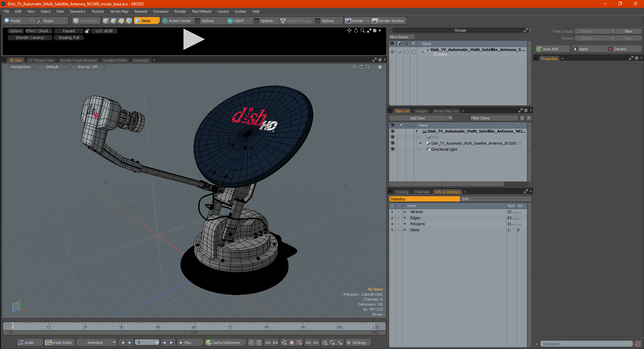This screenshot has height=349, width=644.
Task: Expand the group entry plus sign in Groups
Action: [423, 52]
